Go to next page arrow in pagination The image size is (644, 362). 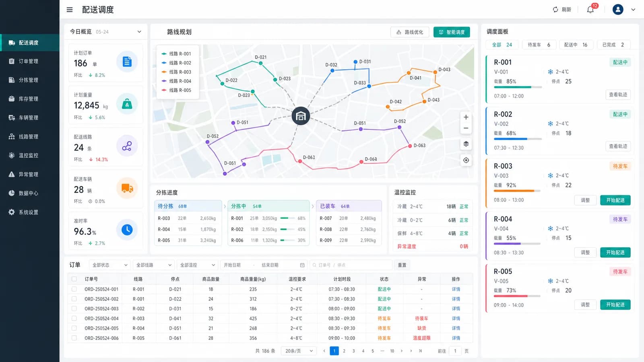point(401,351)
